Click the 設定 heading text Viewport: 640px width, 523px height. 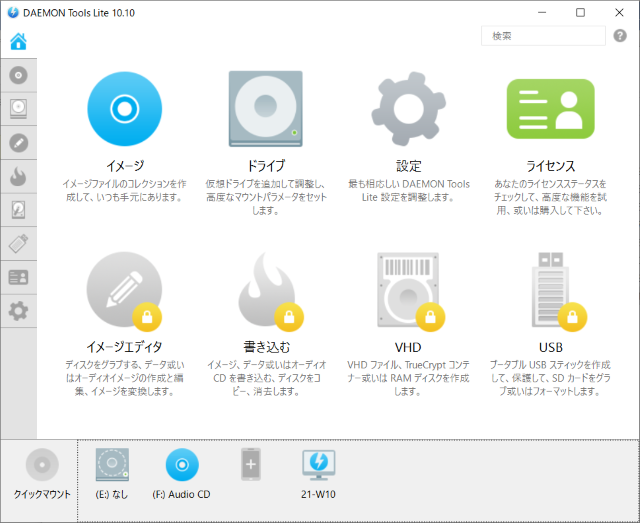[x=409, y=166]
